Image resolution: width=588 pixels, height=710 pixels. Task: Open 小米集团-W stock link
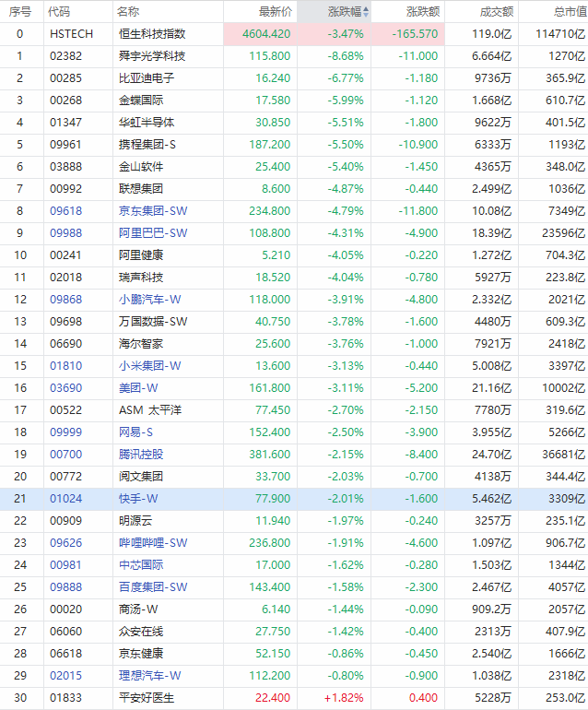tap(150, 366)
